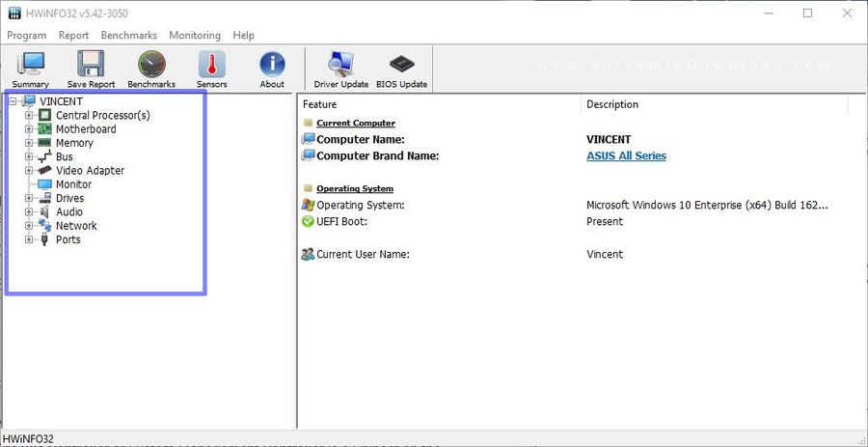
Task: Open the Driver Update tool
Action: (340, 69)
